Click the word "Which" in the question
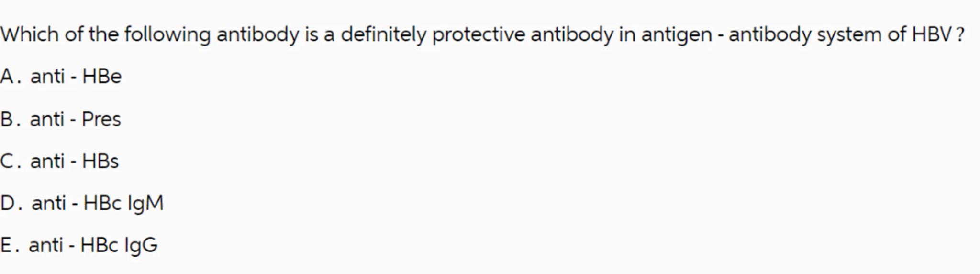 29,34
